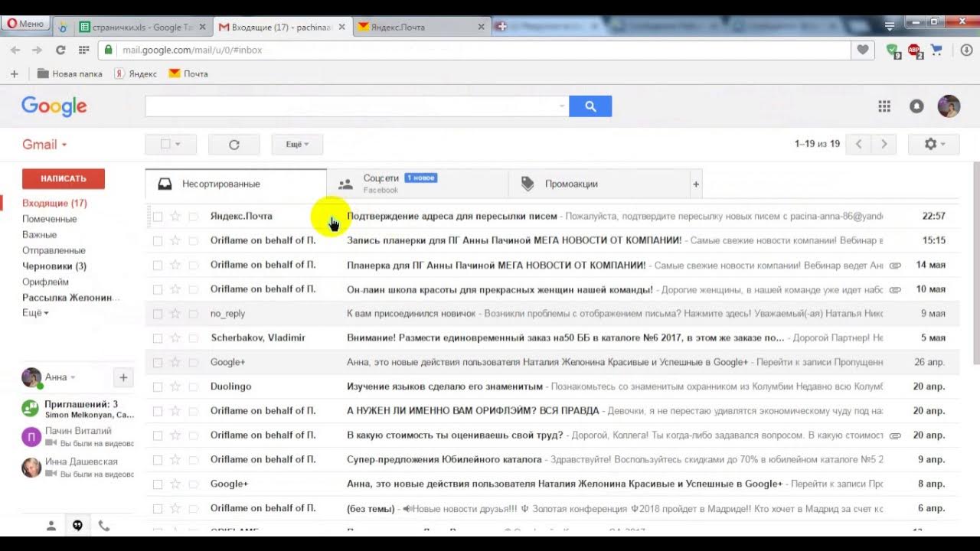Screen dimensions: 980x551
Task: Open Hangouts contacts tab icon
Action: point(51,526)
